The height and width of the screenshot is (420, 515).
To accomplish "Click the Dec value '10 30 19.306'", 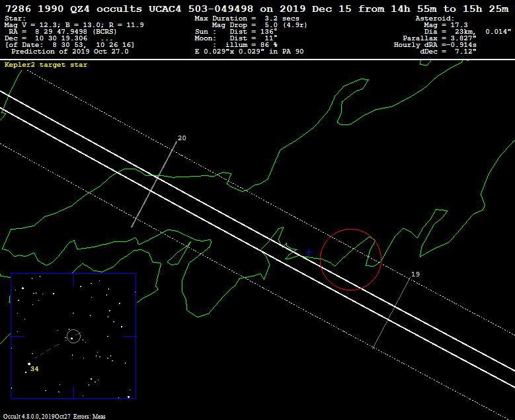I will (x=61, y=38).
